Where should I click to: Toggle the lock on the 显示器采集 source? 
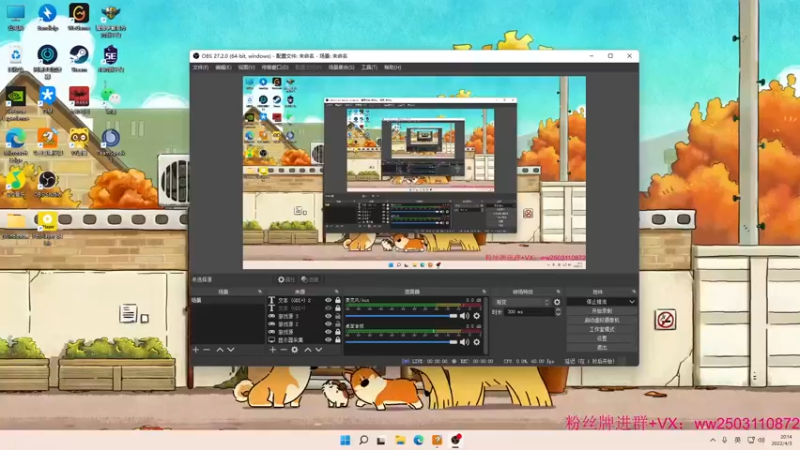point(338,340)
